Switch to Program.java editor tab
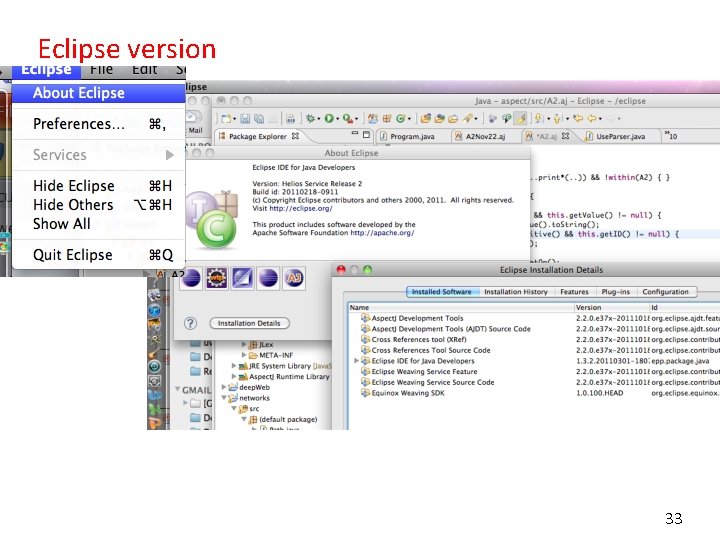720x540 pixels. (x=411, y=136)
